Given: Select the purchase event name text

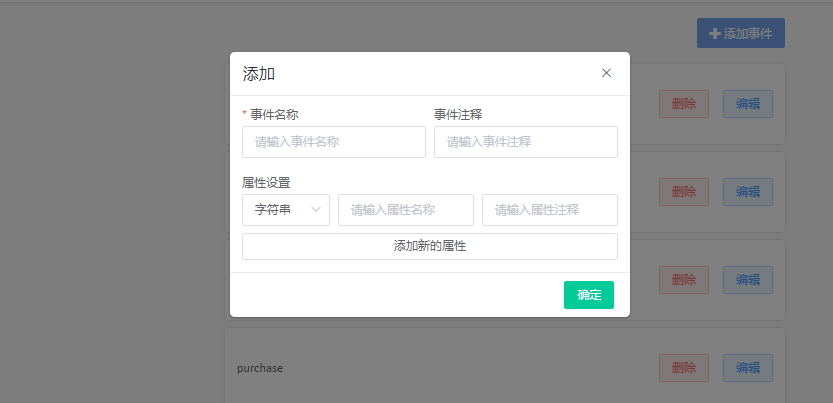Looking at the screenshot, I should point(260,368).
